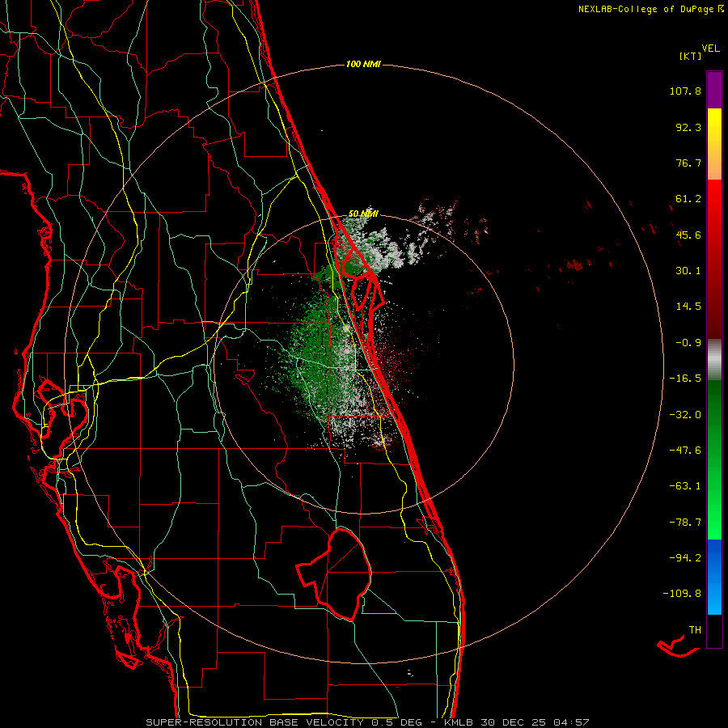The height and width of the screenshot is (728, 728).
Task: Click the blue segment of the color bar
Action: pyautogui.click(x=714, y=577)
